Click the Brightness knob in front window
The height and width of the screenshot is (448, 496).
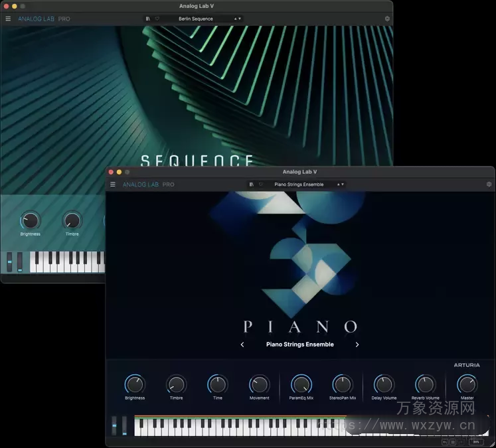pos(135,384)
